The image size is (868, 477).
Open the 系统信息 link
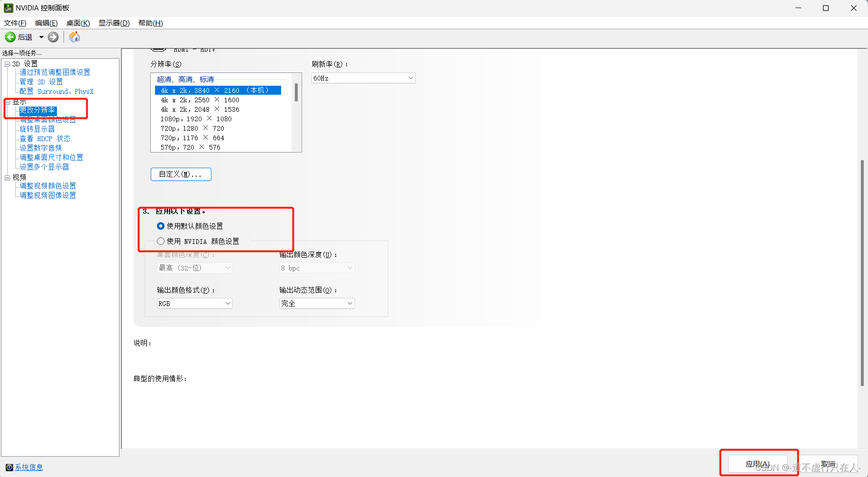click(x=29, y=468)
